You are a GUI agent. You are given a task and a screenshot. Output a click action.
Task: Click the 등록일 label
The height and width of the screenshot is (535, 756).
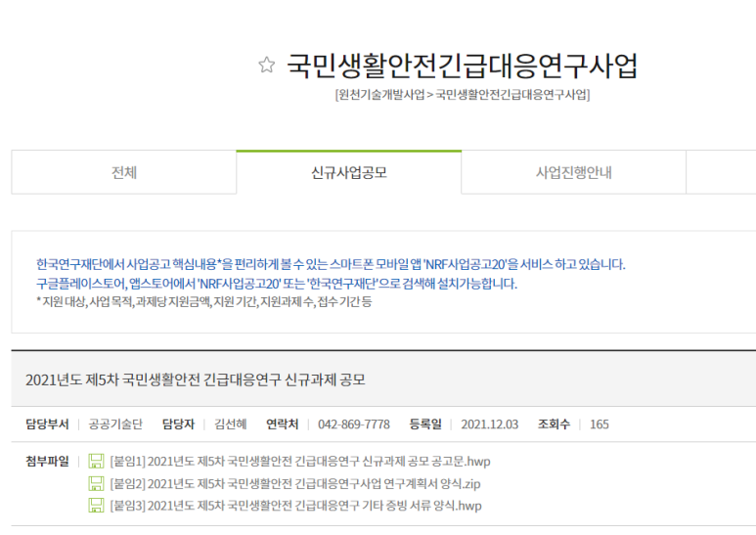[x=425, y=424]
